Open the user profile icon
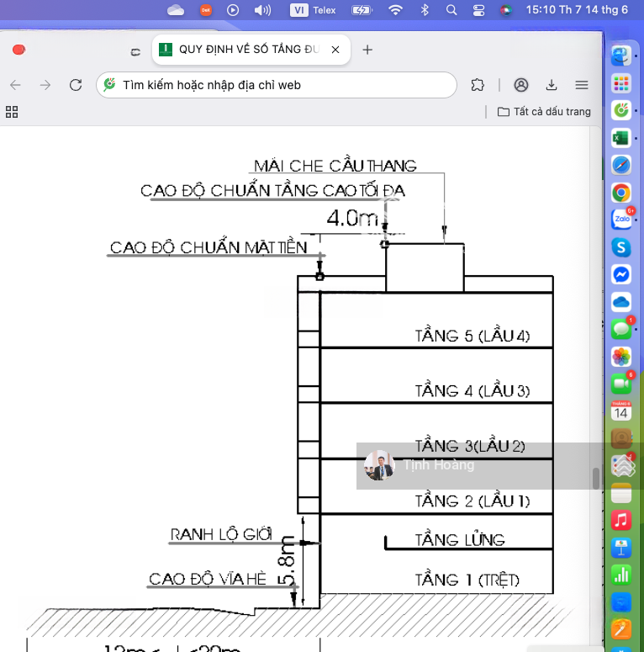 coord(521,85)
